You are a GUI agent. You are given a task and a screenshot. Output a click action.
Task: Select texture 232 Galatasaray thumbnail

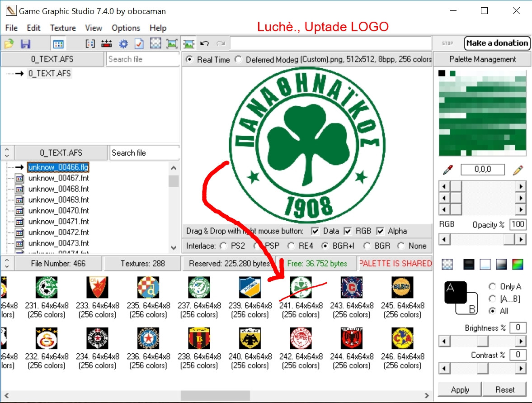point(47,338)
